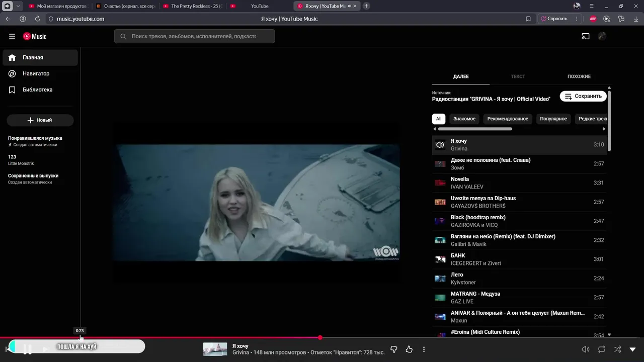Click the YouTube Music logo
The width and height of the screenshot is (644, 362).
click(x=35, y=36)
